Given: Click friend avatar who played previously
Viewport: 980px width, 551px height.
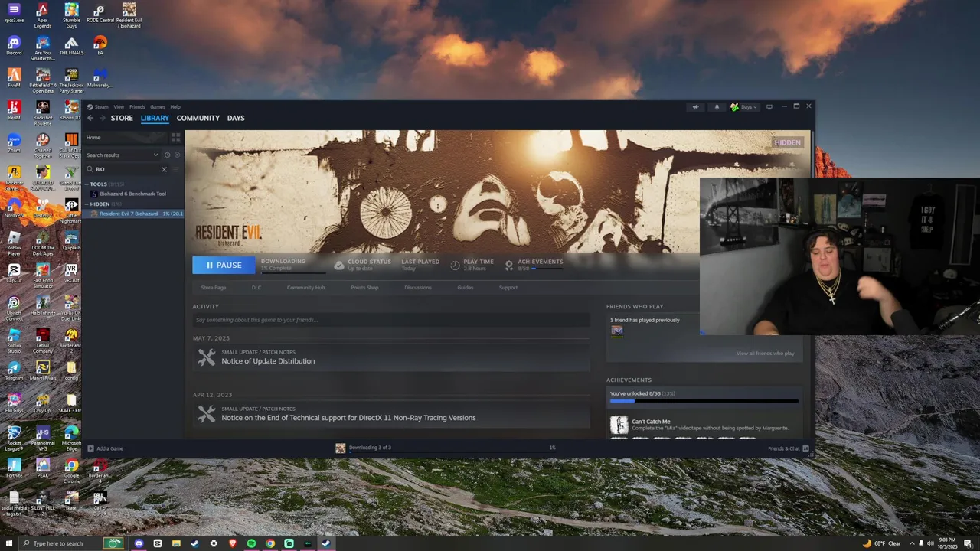Looking at the screenshot, I should [x=617, y=331].
